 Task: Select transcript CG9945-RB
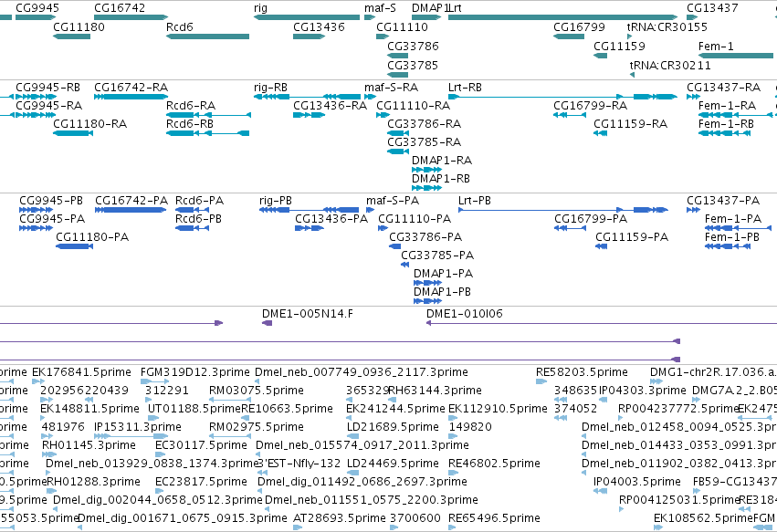click(x=48, y=88)
